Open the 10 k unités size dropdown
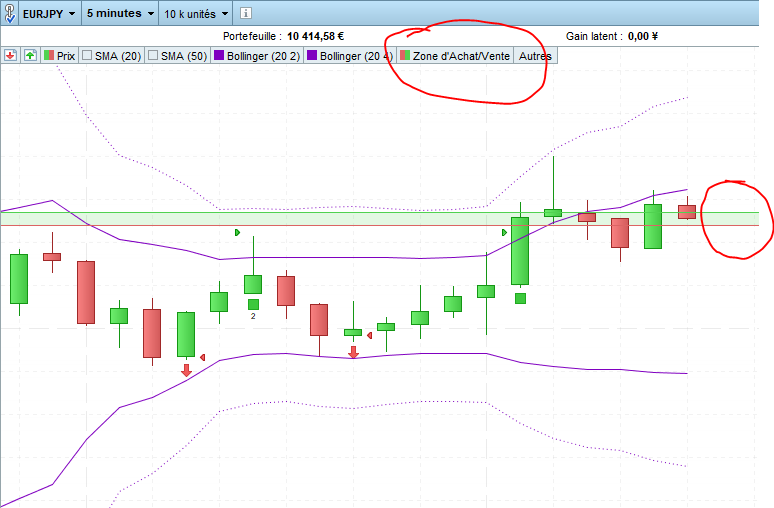Image resolution: width=774 pixels, height=508 pixels. coord(196,14)
